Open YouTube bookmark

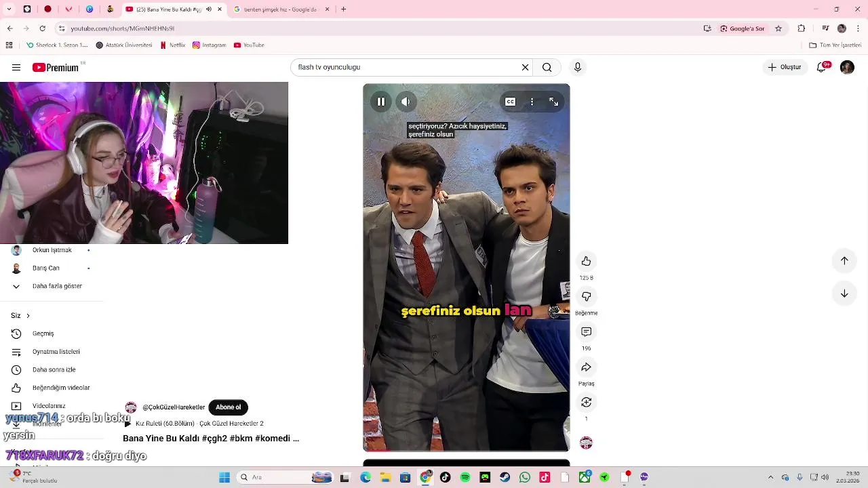click(x=249, y=45)
